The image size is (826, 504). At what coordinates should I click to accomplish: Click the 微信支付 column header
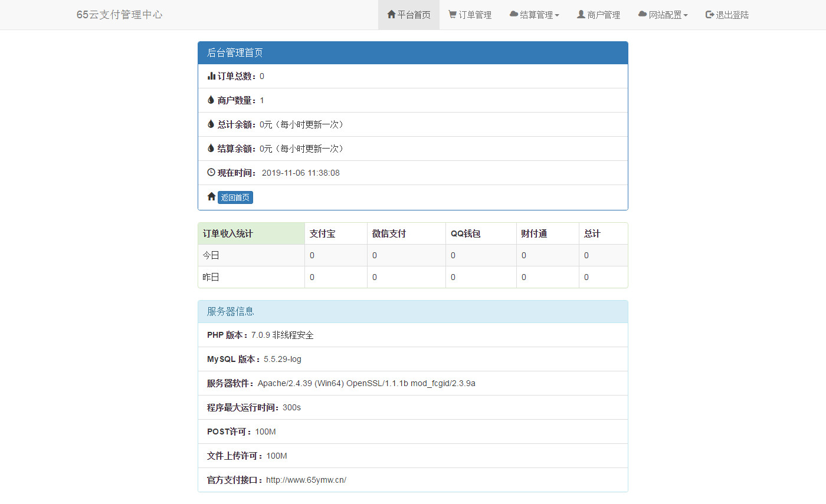406,233
